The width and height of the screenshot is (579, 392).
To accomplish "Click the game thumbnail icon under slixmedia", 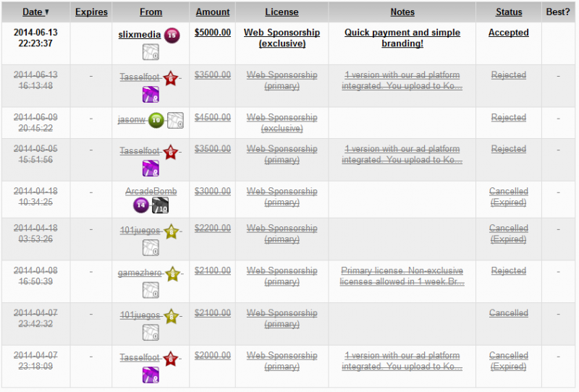I will coord(151,51).
